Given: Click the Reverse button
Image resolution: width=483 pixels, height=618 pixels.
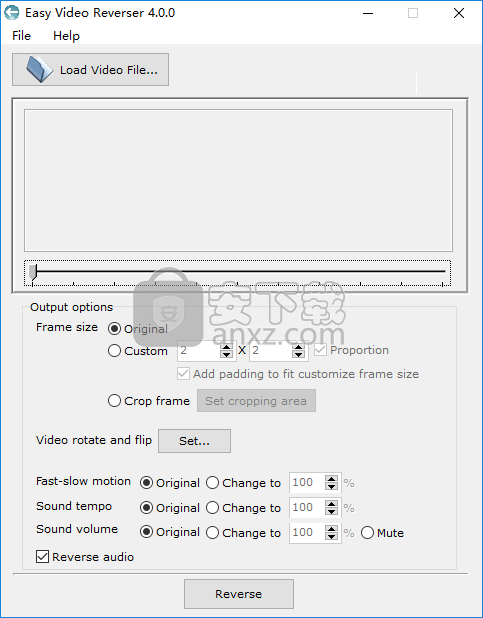Looking at the screenshot, I should coord(239,594).
